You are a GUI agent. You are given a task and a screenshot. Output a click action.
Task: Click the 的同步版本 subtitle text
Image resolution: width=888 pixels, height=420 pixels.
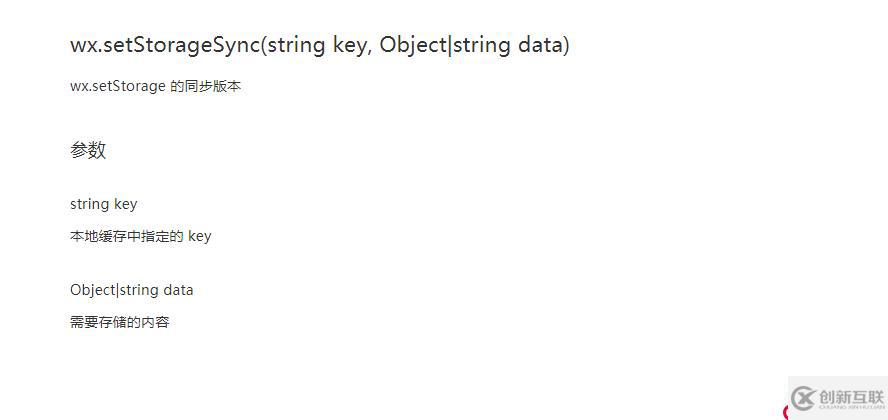click(x=206, y=87)
